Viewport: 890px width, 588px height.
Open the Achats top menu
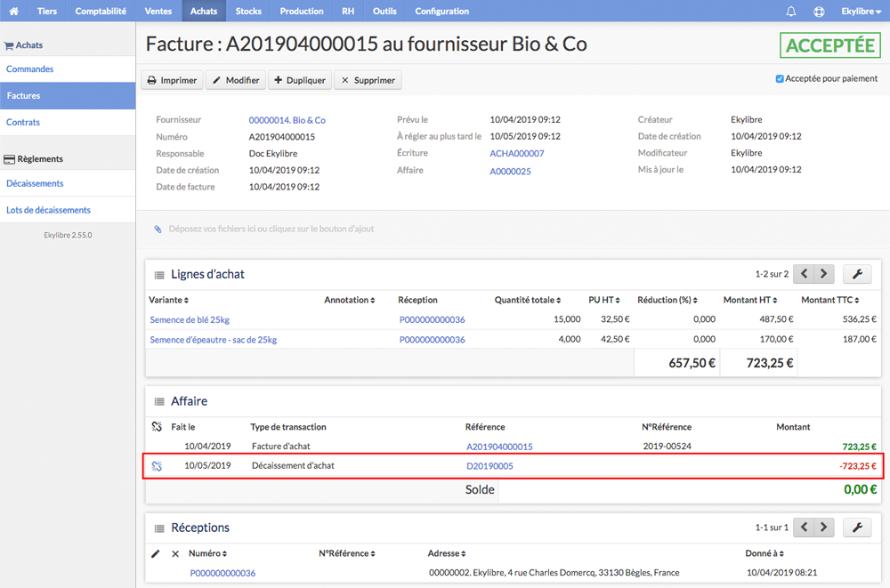pos(204,11)
